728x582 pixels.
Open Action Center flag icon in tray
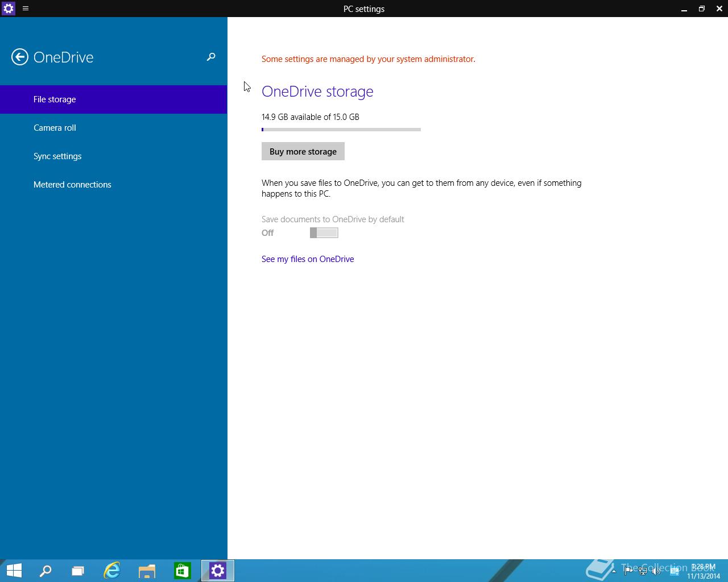[628, 571]
